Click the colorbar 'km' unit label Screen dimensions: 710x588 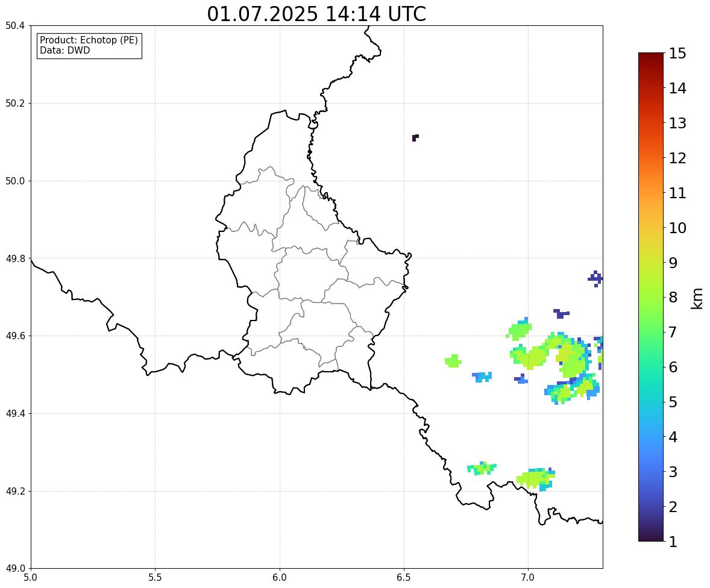697,298
